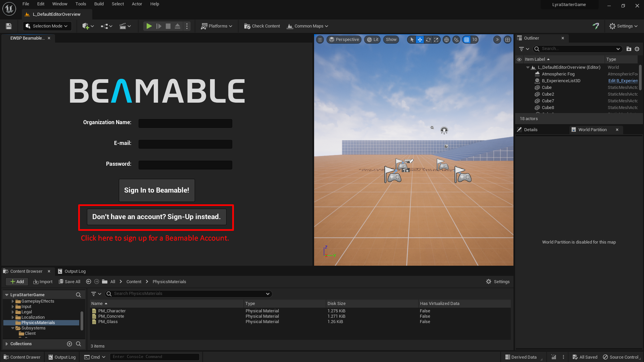Select the Translate tool in the viewport toolbar

point(420,40)
